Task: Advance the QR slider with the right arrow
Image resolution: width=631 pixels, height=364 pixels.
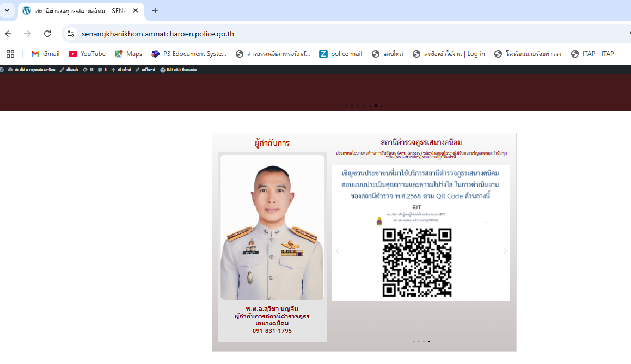Action: 505,251
